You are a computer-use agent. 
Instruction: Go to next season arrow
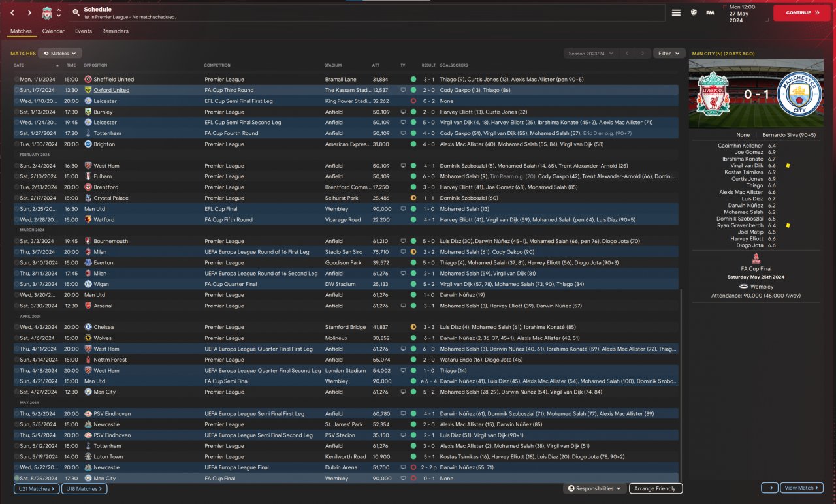point(643,54)
